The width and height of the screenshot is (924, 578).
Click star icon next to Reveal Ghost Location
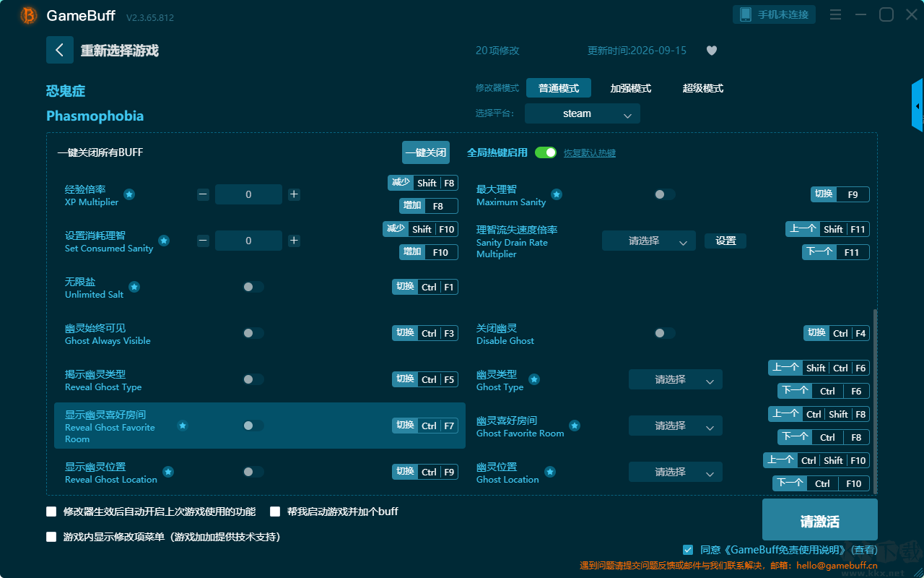click(x=168, y=472)
